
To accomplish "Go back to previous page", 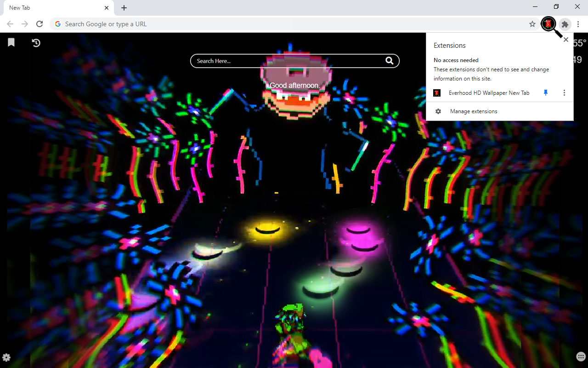I will coord(10,24).
